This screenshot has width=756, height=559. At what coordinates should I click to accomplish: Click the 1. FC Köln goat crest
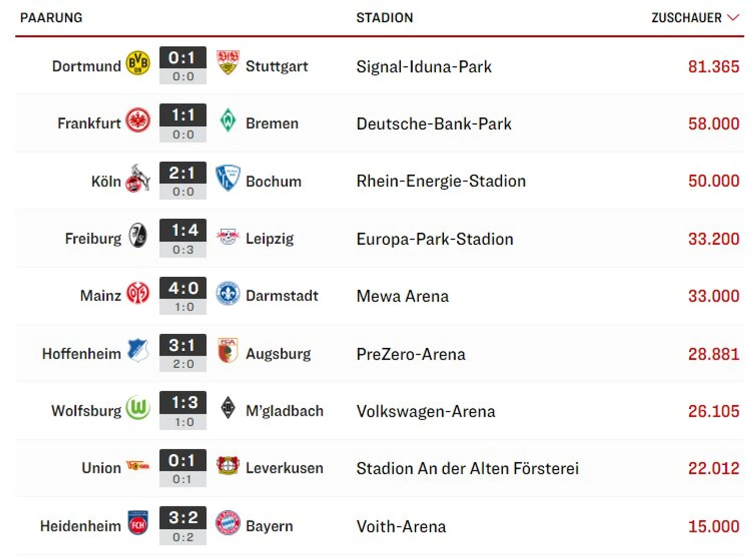click(x=138, y=178)
